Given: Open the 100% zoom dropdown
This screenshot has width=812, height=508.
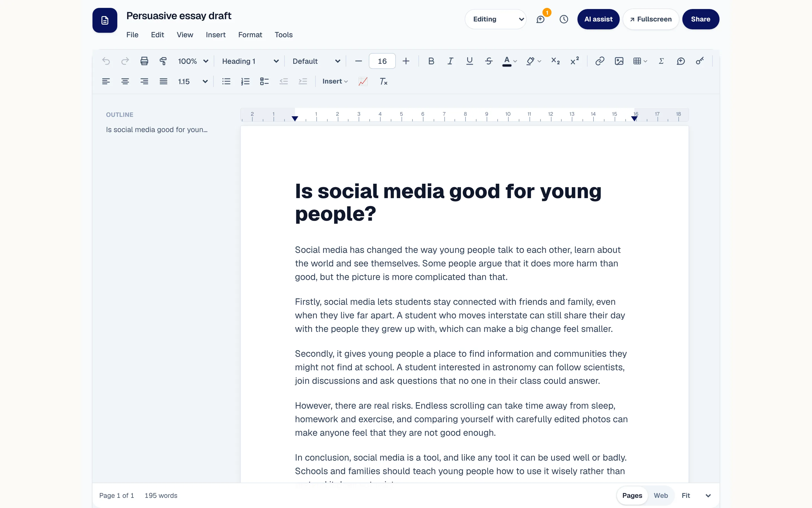Looking at the screenshot, I should tap(193, 61).
